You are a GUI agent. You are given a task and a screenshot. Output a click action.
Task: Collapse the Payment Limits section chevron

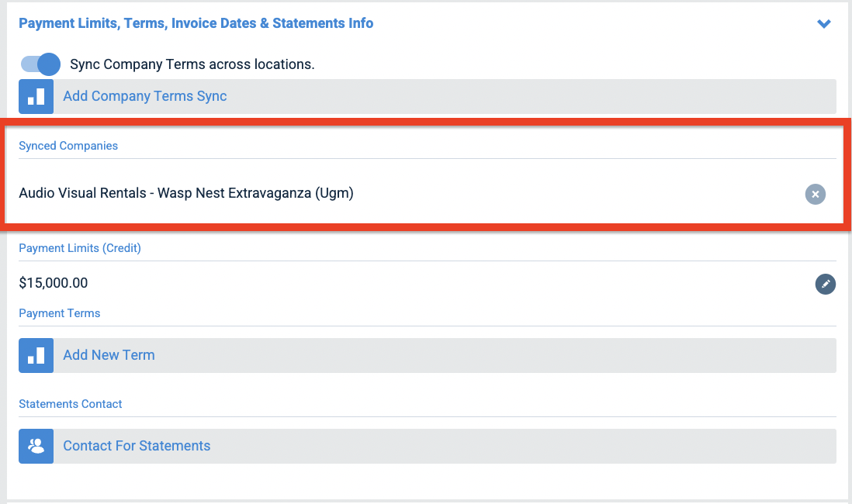pos(824,23)
